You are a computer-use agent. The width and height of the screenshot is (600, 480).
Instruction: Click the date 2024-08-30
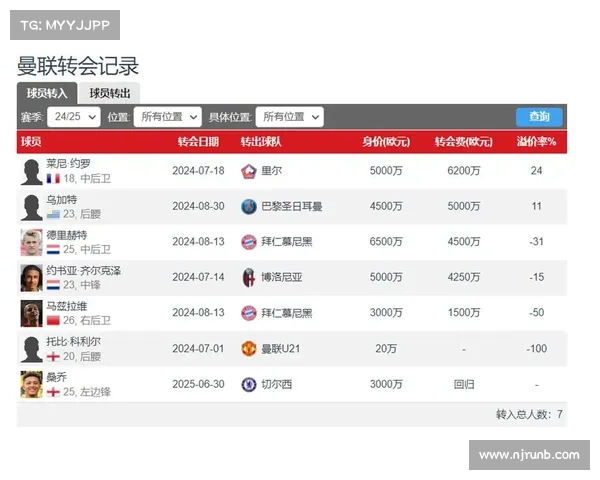pos(198,206)
